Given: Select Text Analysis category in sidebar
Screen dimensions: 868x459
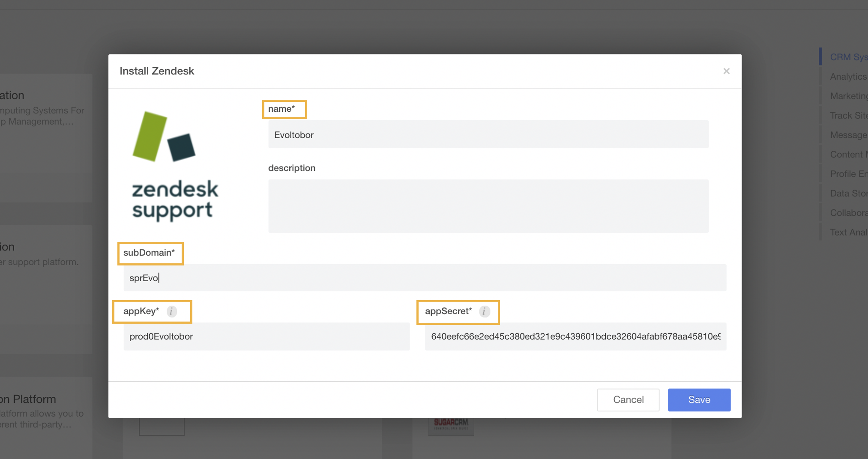Looking at the screenshot, I should (x=849, y=232).
